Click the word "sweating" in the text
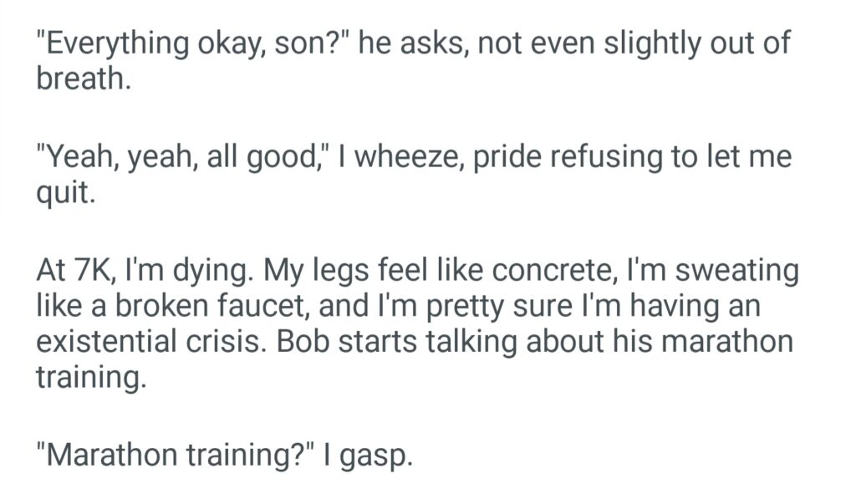Image resolution: width=856 pixels, height=504 pixels. click(738, 272)
